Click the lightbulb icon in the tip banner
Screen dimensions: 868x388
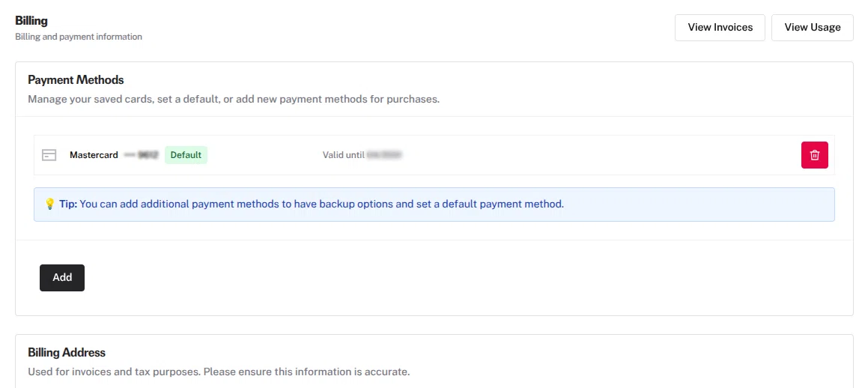point(50,204)
